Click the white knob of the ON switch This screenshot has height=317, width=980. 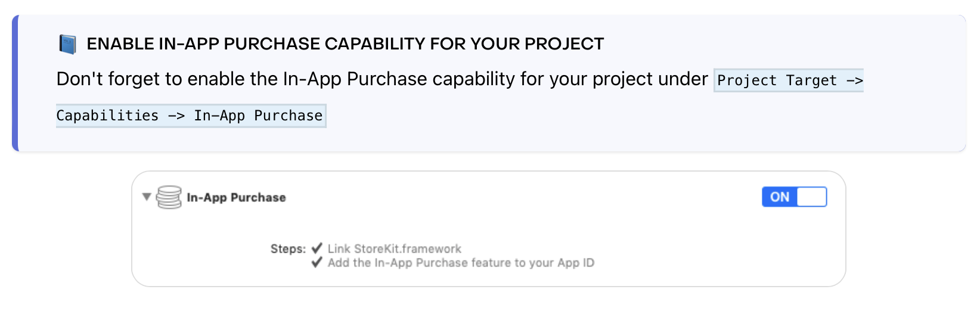point(811,197)
